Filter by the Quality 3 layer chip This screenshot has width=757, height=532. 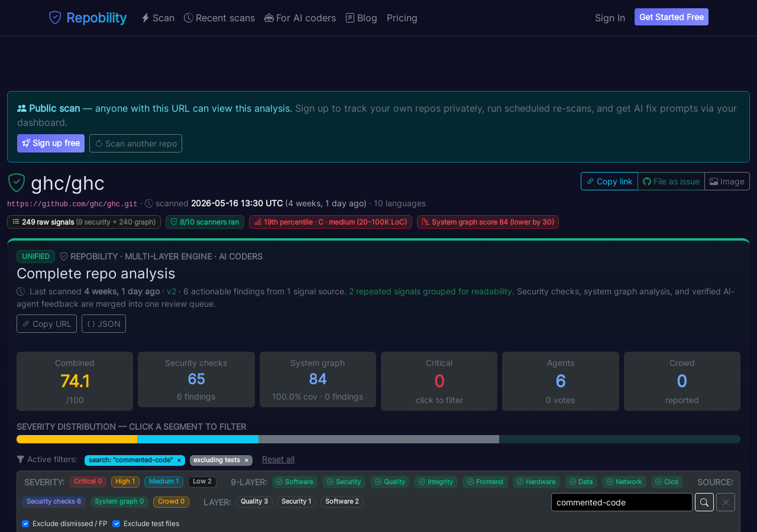coord(254,502)
